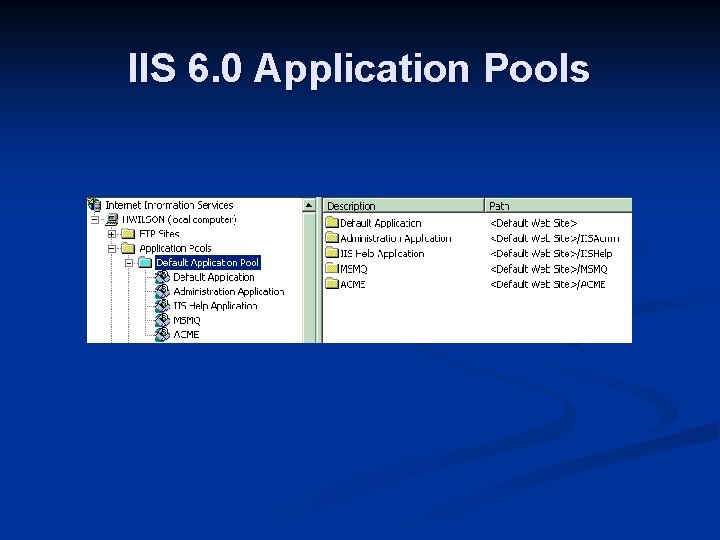Click the tree pane vertical scrollbar track

(x=309, y=277)
